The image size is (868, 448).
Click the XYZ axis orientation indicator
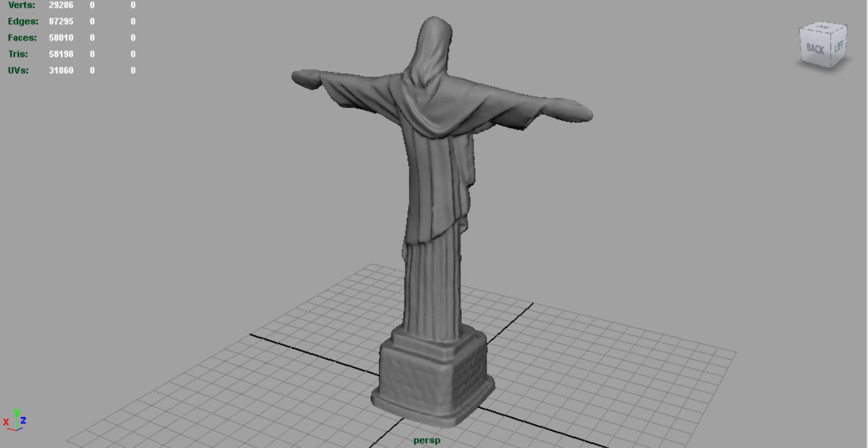click(x=14, y=419)
